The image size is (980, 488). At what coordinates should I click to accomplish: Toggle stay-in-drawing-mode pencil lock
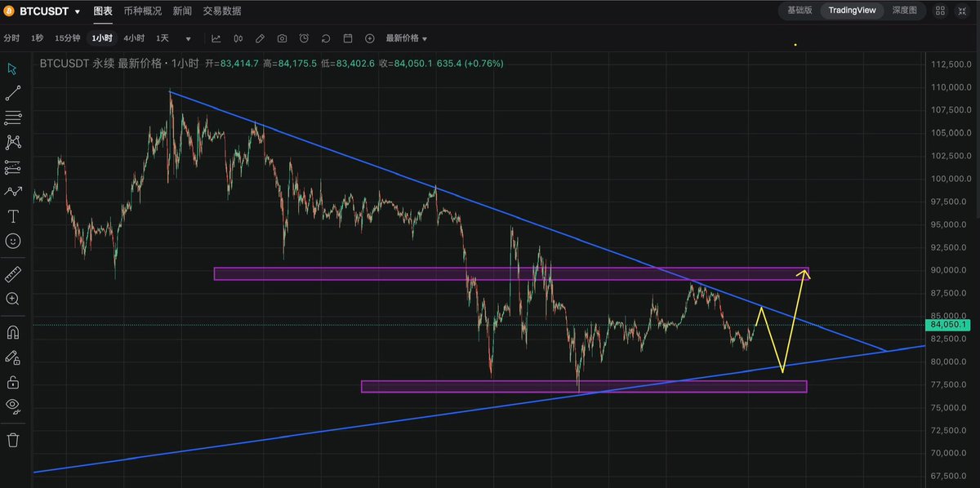[x=12, y=357]
